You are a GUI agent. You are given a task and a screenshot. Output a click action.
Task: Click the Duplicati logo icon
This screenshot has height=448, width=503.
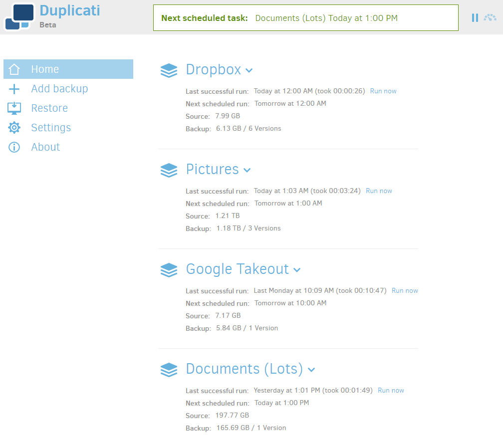pos(19,16)
